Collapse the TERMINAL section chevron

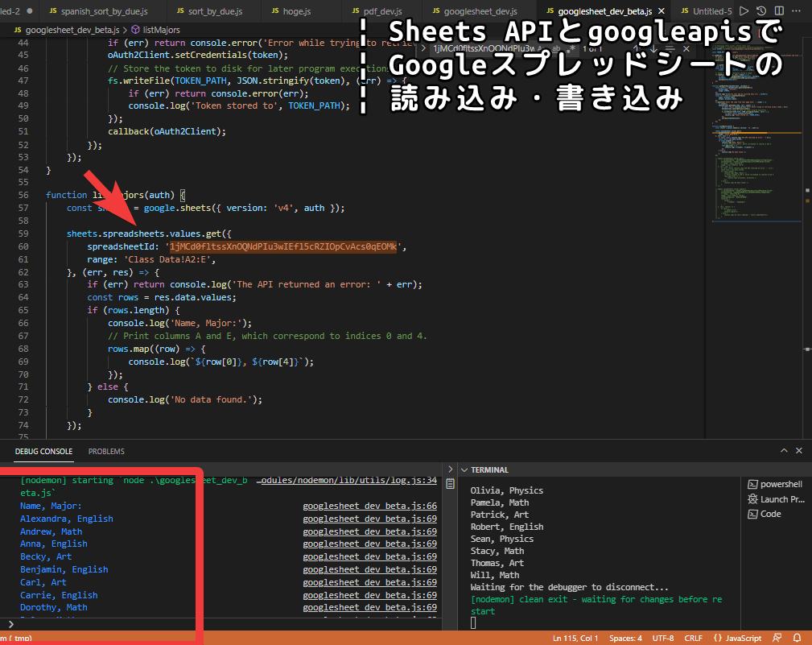pos(463,469)
